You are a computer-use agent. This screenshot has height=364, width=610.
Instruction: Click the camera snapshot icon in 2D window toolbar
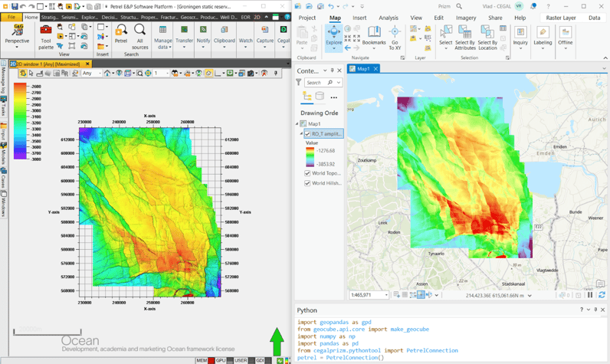click(251, 73)
